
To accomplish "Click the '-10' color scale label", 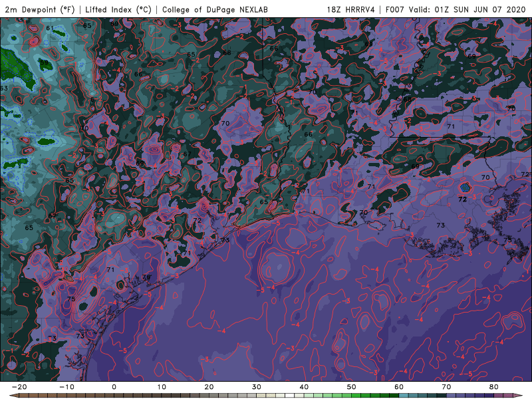I will pos(66,387).
